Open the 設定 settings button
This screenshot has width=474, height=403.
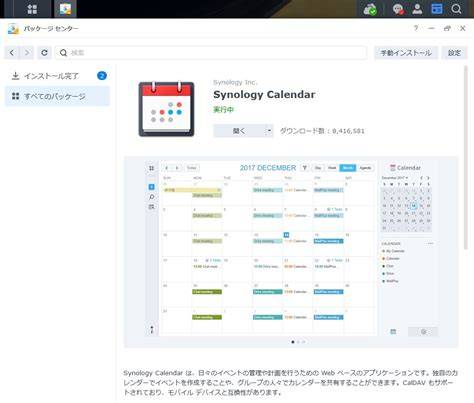click(454, 53)
